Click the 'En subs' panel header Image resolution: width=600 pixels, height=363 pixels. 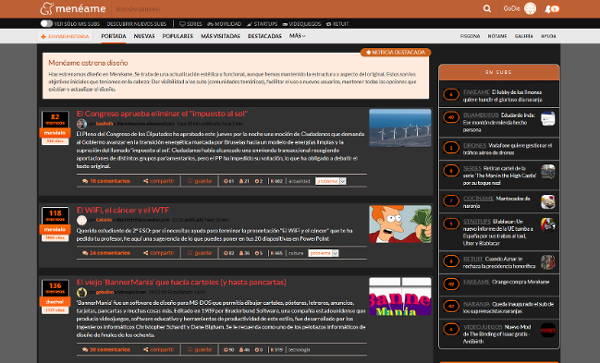pyautogui.click(x=499, y=72)
